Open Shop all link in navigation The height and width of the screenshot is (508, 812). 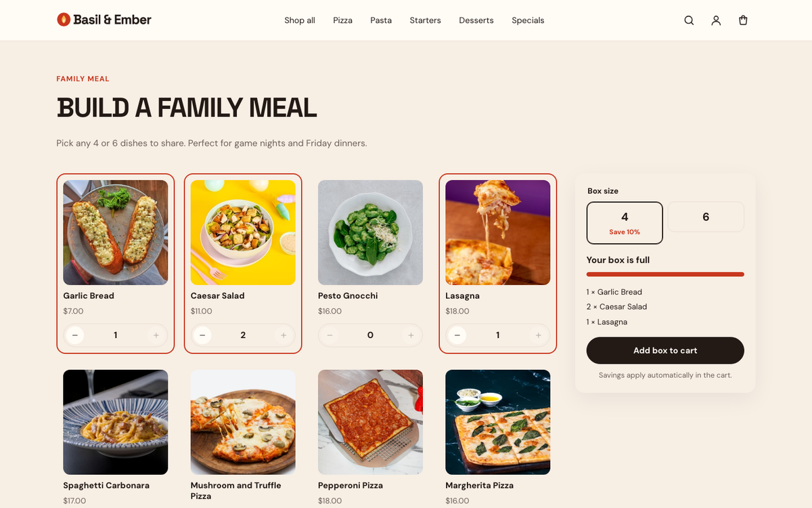click(300, 20)
